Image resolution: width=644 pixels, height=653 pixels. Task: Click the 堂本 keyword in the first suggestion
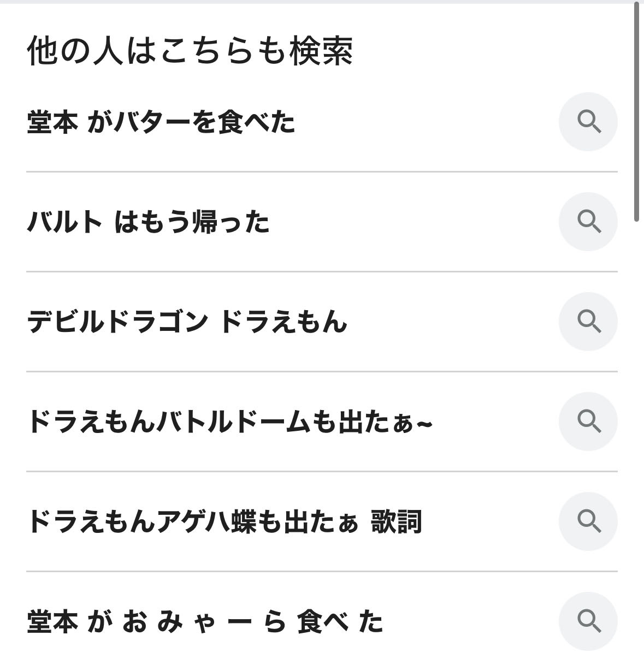click(52, 122)
